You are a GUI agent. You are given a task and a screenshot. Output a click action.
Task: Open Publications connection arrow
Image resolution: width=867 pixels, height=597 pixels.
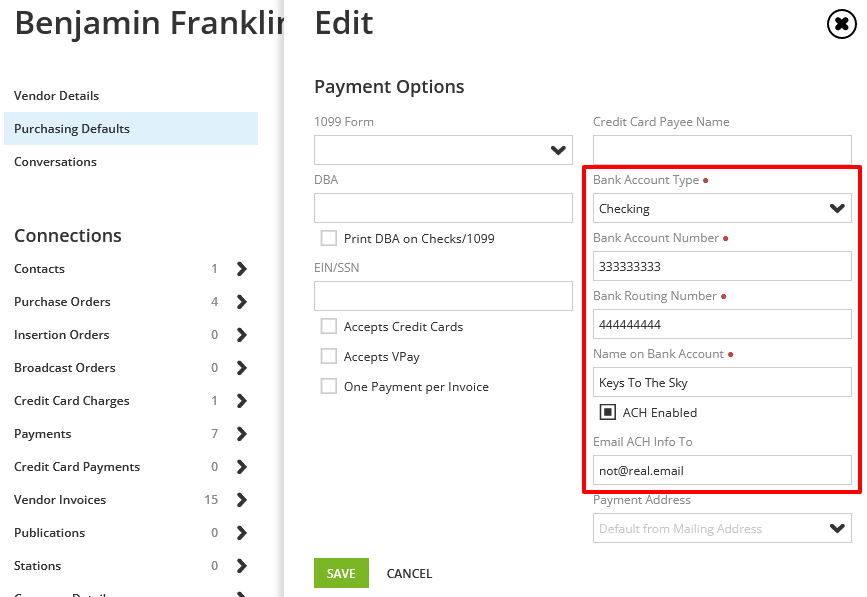point(241,533)
